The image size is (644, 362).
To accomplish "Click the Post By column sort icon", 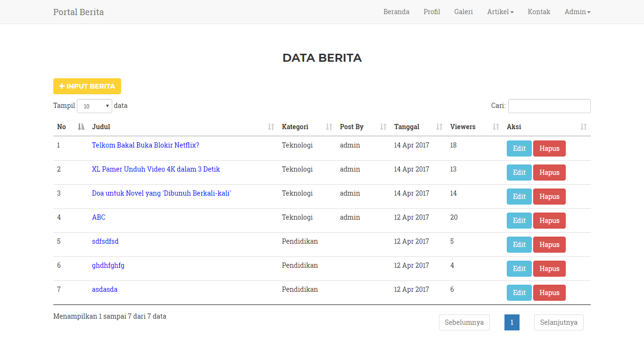I will coord(383,127).
